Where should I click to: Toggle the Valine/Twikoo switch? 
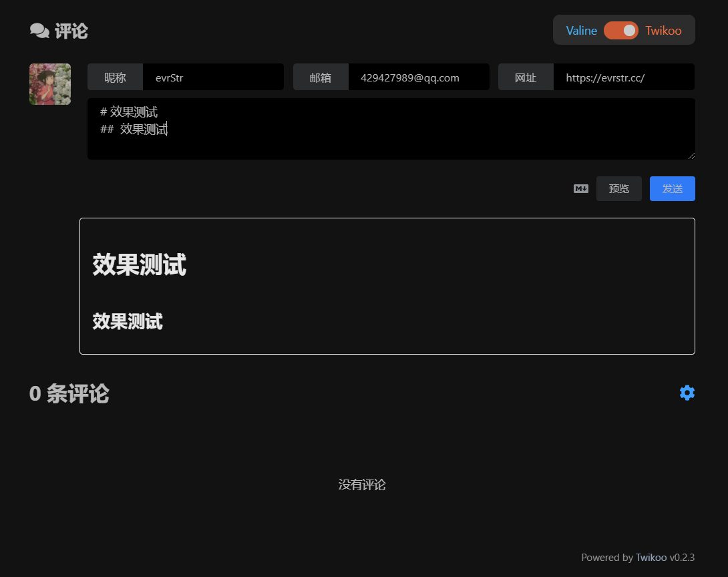620,31
